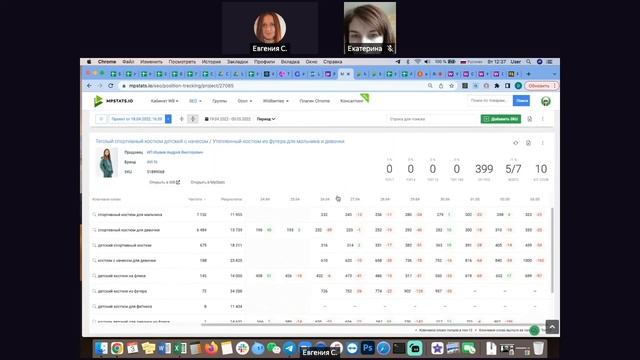Open the Вкладка menu
This screenshot has height=360, width=640.
(x=290, y=62)
